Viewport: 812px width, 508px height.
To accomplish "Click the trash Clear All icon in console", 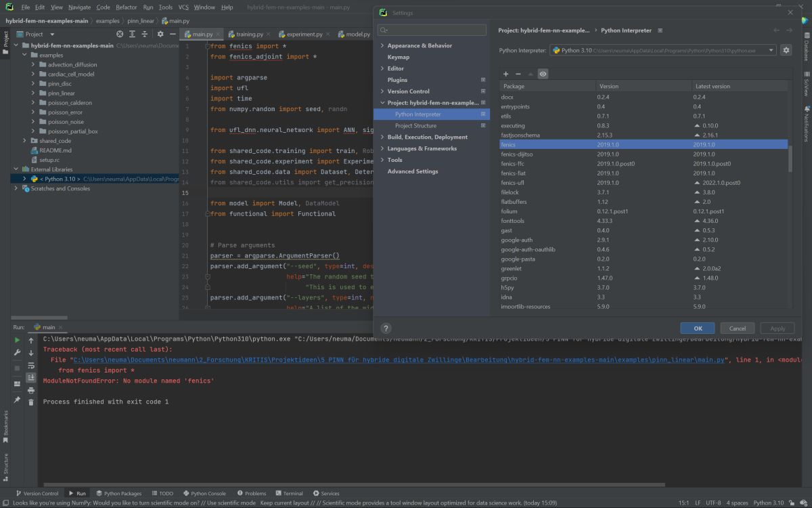I will point(31,402).
